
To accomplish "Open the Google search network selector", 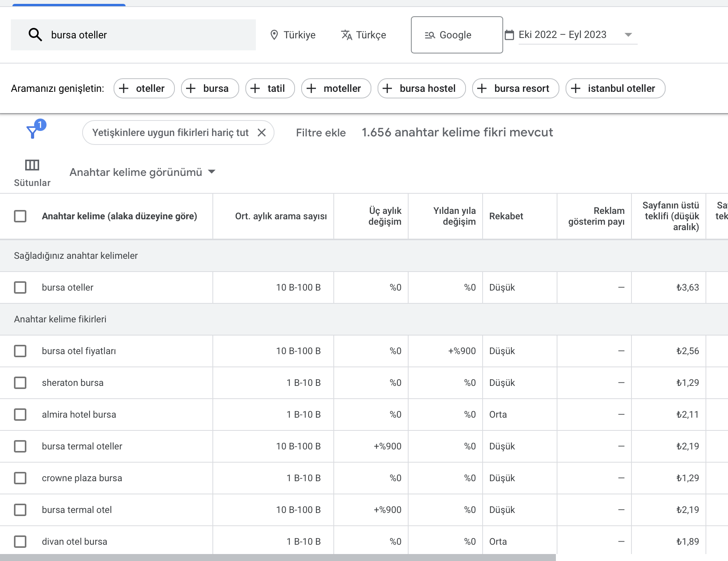I will pos(457,35).
